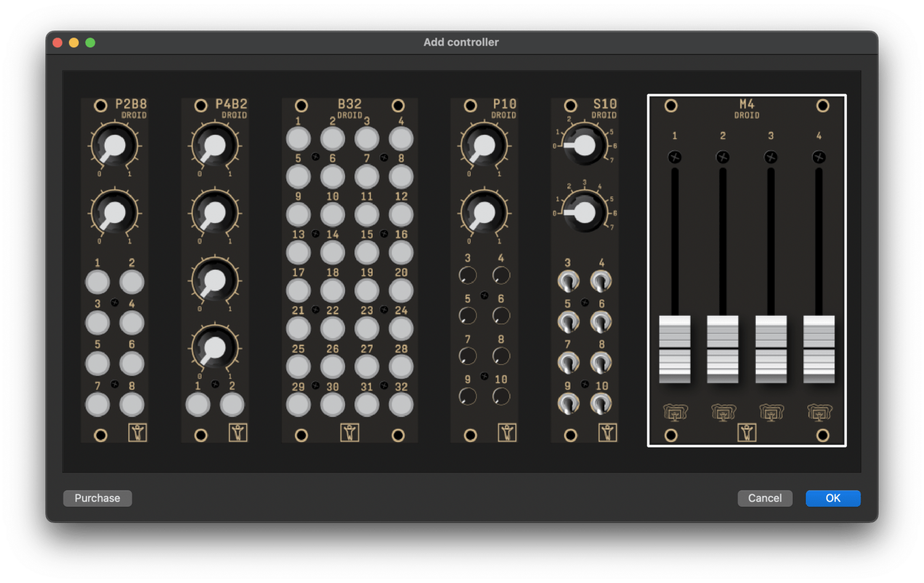This screenshot has width=924, height=583.
Task: Click the Droid logo on the P10 module
Action: 507,433
